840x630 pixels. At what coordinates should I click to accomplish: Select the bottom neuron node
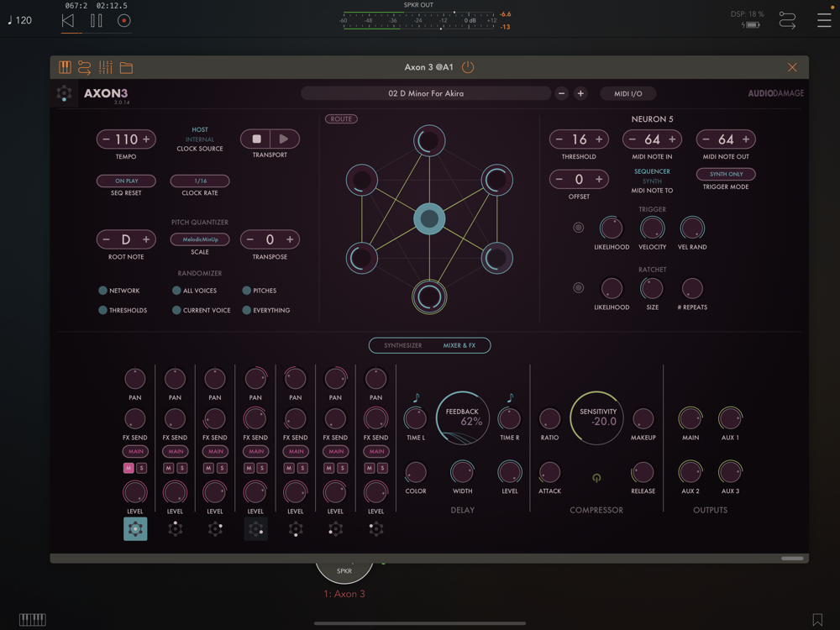coord(429,297)
